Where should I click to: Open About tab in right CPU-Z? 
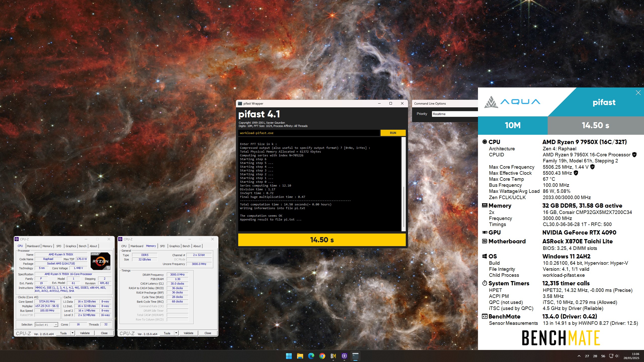pyautogui.click(x=197, y=246)
